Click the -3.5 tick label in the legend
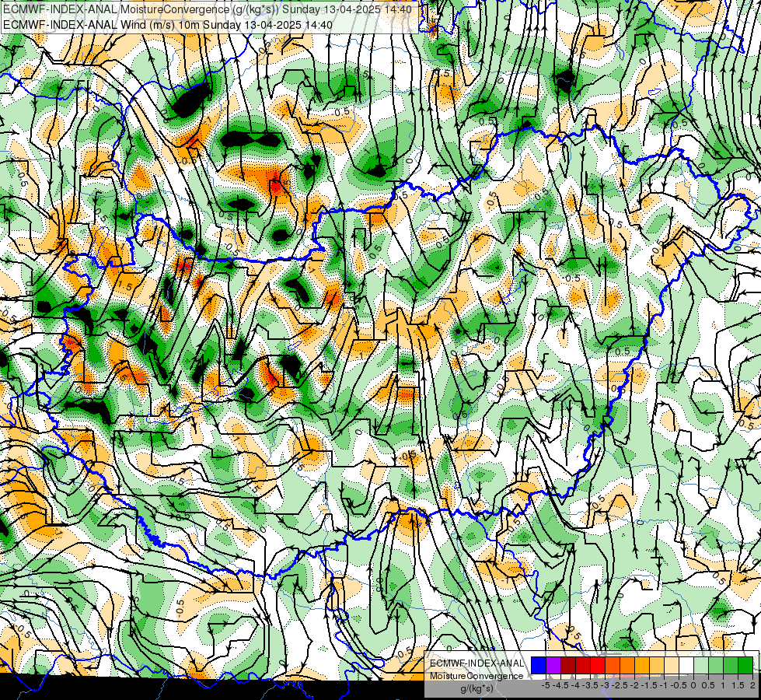Image resolution: width=761 pixels, height=700 pixels. click(591, 685)
